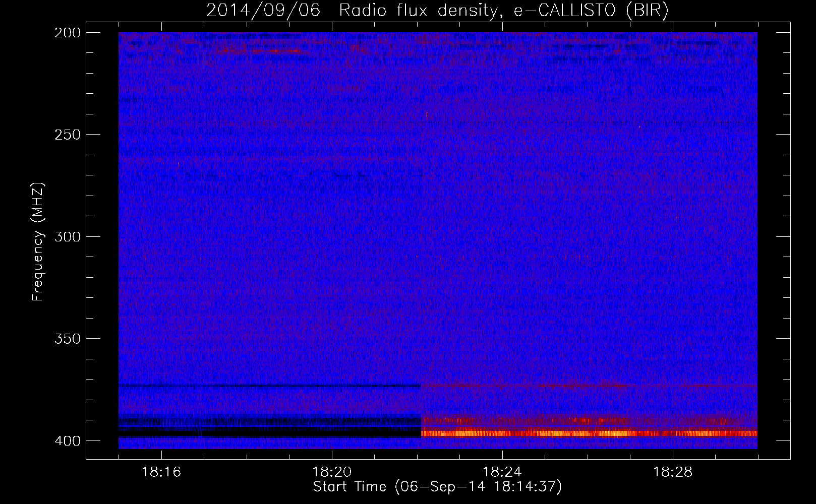
Task: Click the bright yellow-red emission band near 397 MHz
Action: pos(589,433)
